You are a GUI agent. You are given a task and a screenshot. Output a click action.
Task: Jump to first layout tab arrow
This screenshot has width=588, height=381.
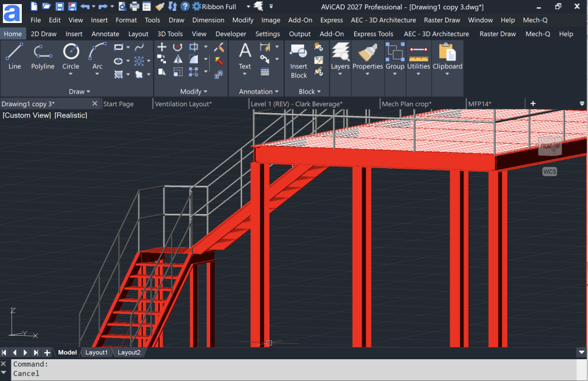[x=4, y=352]
